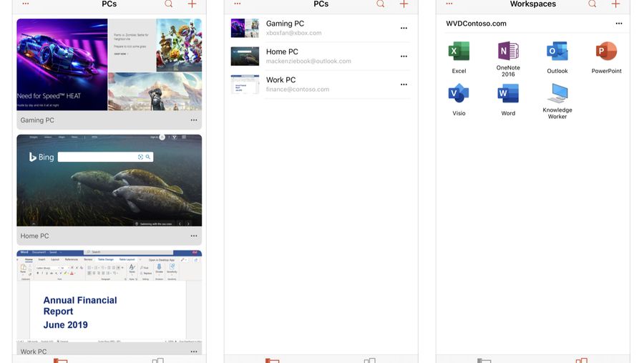The height and width of the screenshot is (363, 644).
Task: Connect to Work PC via Annual Report thumbnail
Action: [109, 297]
